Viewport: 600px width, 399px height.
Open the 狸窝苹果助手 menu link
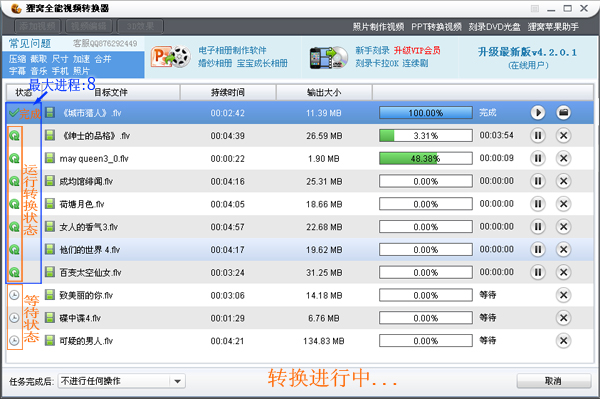553,27
